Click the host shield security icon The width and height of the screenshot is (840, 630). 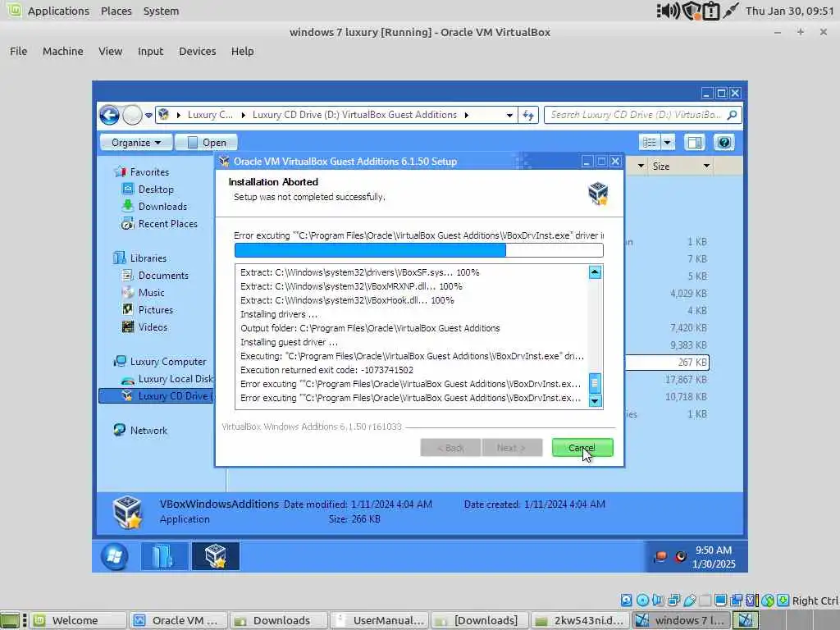coord(691,11)
